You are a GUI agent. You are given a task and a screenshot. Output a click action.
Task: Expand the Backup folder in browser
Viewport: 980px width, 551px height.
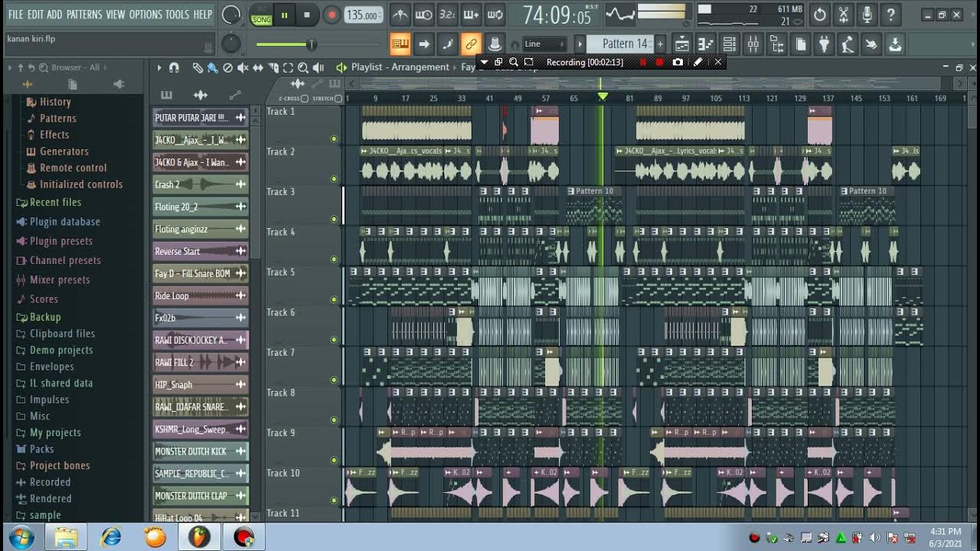point(38,317)
